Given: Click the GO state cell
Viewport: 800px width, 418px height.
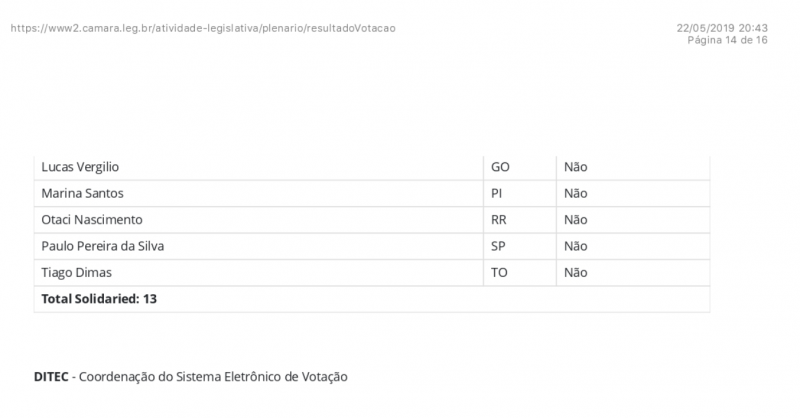Looking at the screenshot, I should (501, 167).
